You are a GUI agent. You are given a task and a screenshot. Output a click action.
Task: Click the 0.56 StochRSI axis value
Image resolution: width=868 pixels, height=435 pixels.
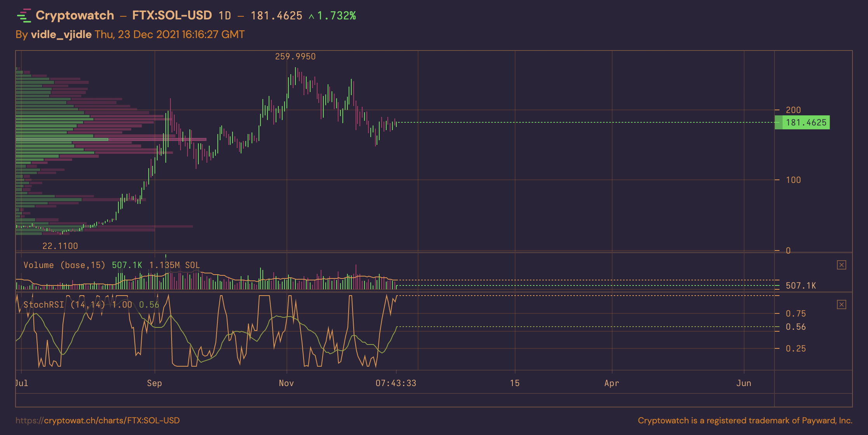(x=795, y=327)
